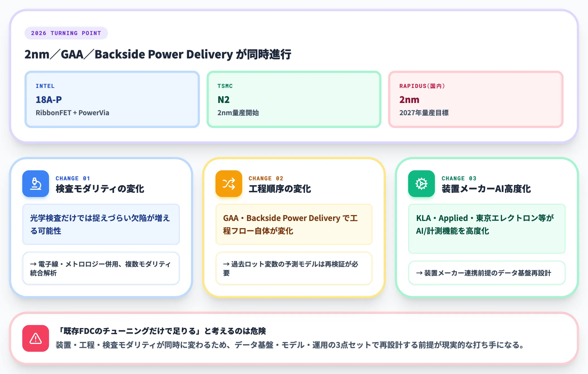Click the red warning triangle icon
Image resolution: width=588 pixels, height=374 pixels.
click(x=36, y=338)
